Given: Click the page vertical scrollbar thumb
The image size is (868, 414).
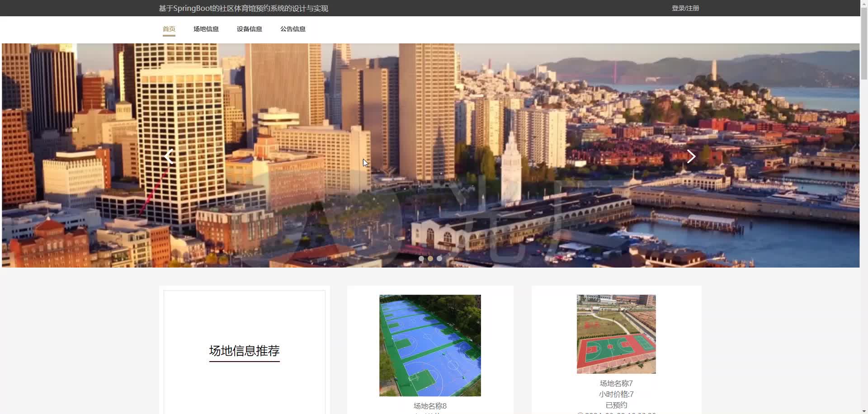Looking at the screenshot, I should coord(864,43).
